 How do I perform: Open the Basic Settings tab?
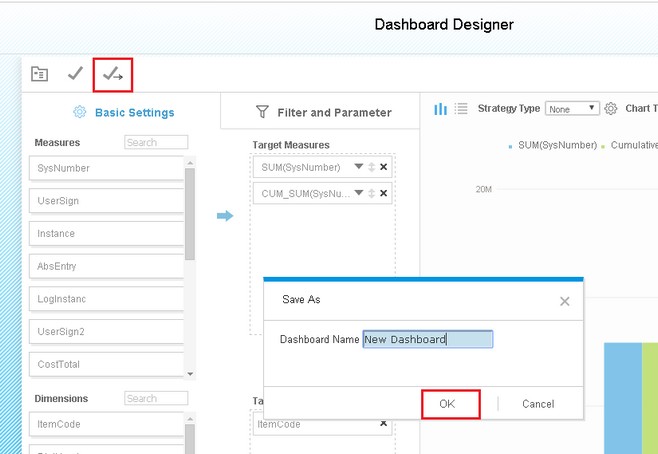pos(124,112)
